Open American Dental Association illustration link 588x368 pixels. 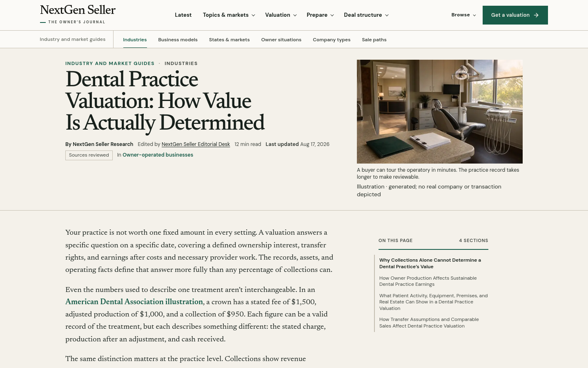click(x=134, y=302)
